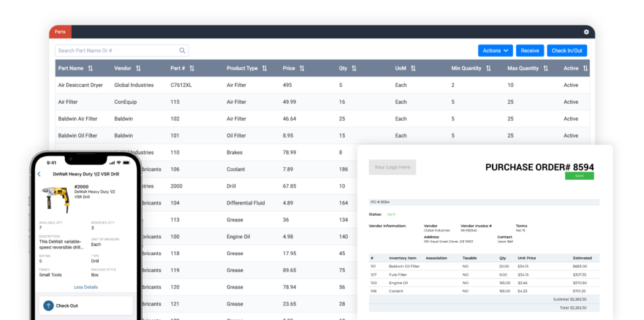Click ConEquip vendor cell
The width and height of the screenshot is (644, 320).
(x=125, y=102)
